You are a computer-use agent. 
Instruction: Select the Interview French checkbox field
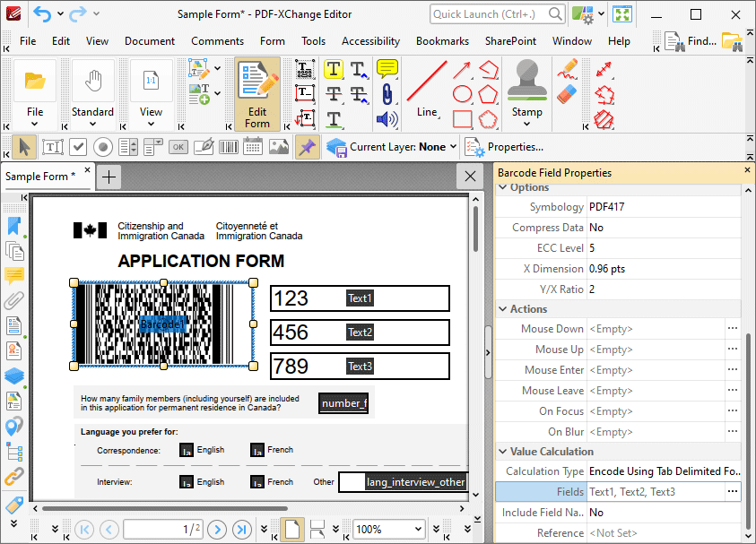(257, 482)
